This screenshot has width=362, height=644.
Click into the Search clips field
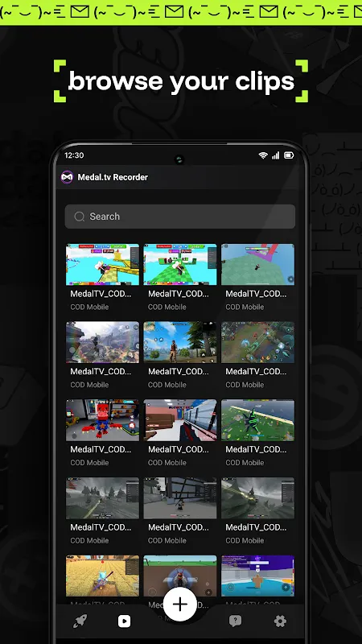click(179, 217)
